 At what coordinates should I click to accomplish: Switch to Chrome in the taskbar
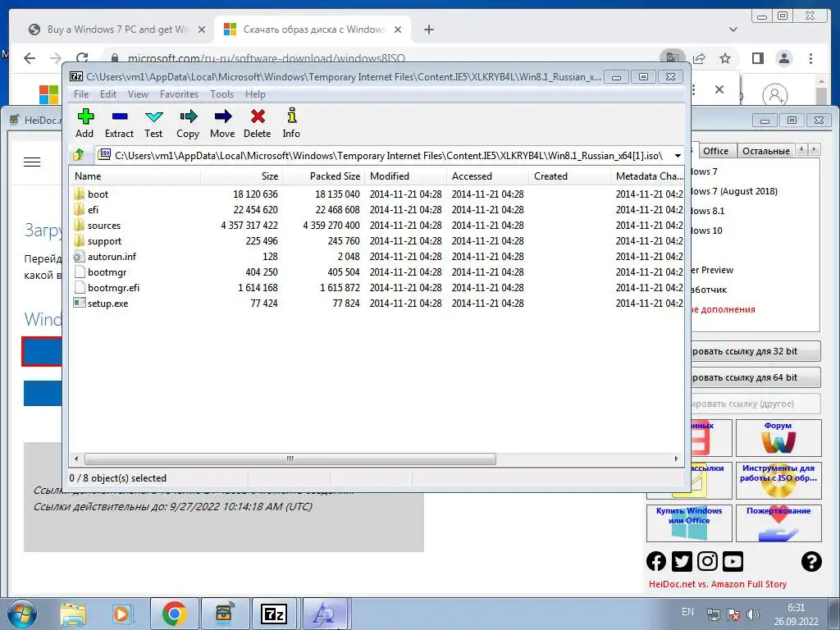click(x=174, y=614)
